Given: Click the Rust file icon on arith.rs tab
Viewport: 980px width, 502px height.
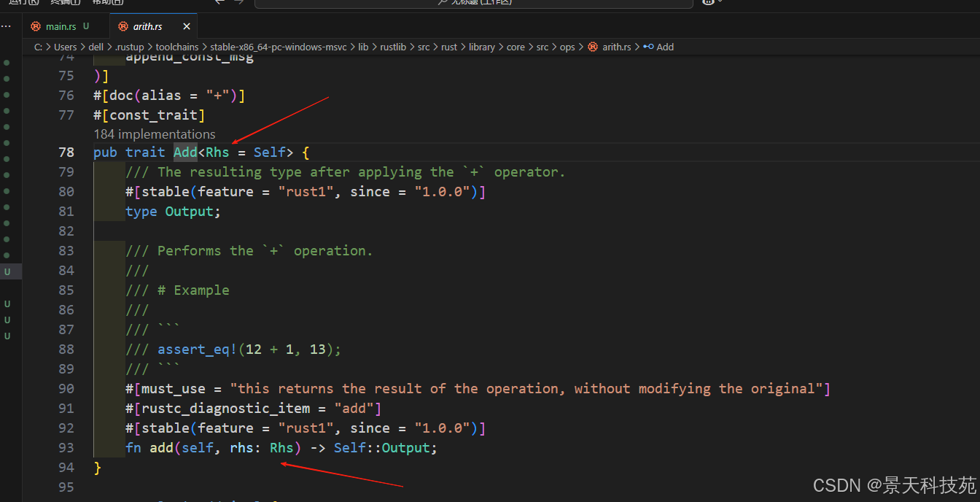Looking at the screenshot, I should tap(122, 26).
